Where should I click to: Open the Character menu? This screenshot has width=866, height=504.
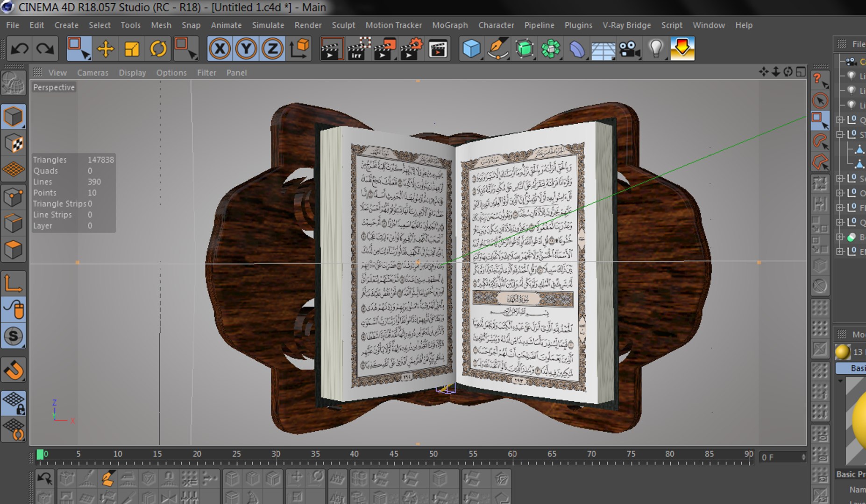point(496,25)
